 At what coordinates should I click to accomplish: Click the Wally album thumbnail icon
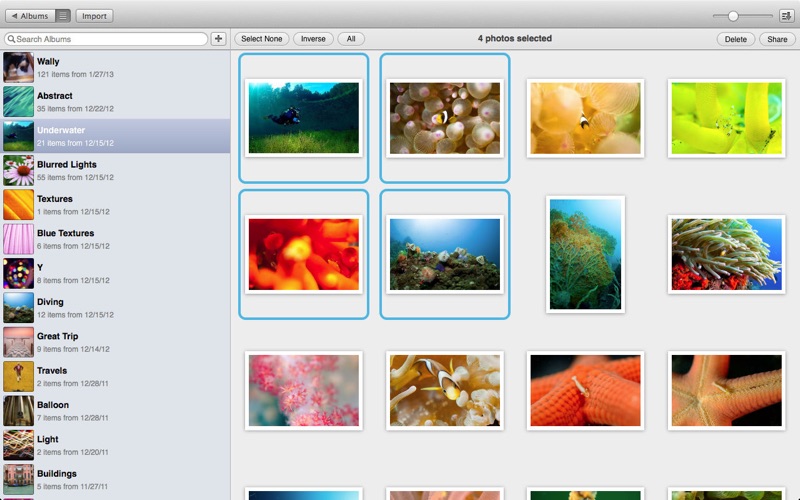click(x=18, y=67)
